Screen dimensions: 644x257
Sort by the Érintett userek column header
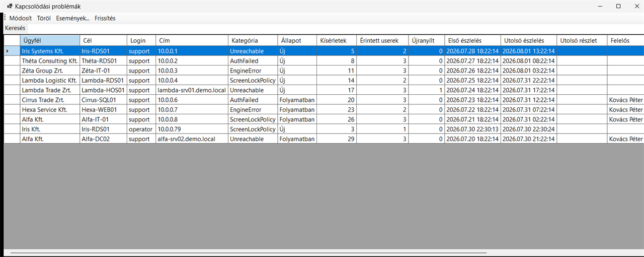(382, 40)
